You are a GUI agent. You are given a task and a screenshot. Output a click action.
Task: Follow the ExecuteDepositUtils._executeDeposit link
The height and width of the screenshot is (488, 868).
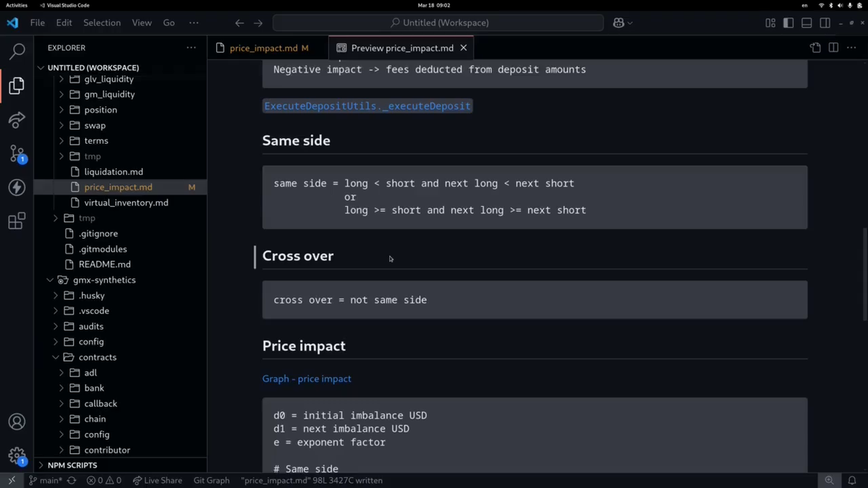367,106
